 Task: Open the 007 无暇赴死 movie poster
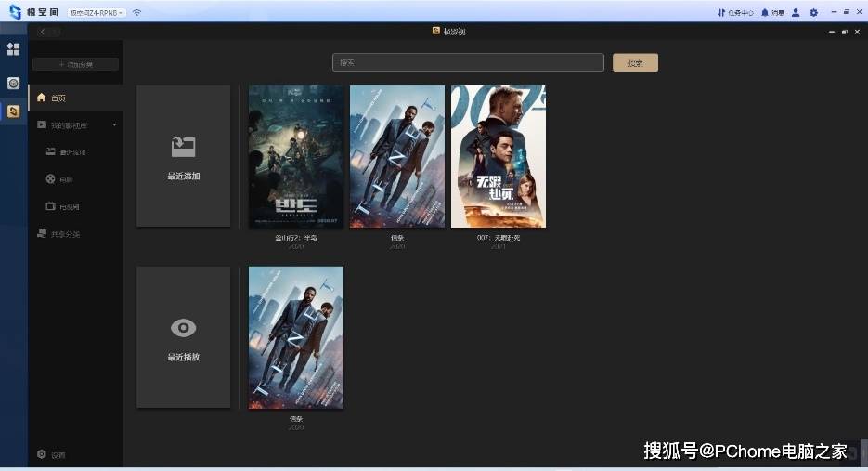[499, 156]
